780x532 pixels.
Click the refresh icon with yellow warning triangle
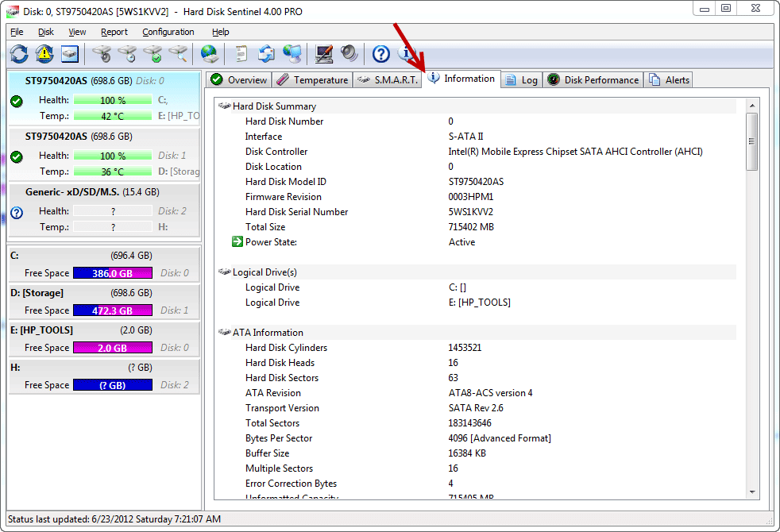coord(44,54)
